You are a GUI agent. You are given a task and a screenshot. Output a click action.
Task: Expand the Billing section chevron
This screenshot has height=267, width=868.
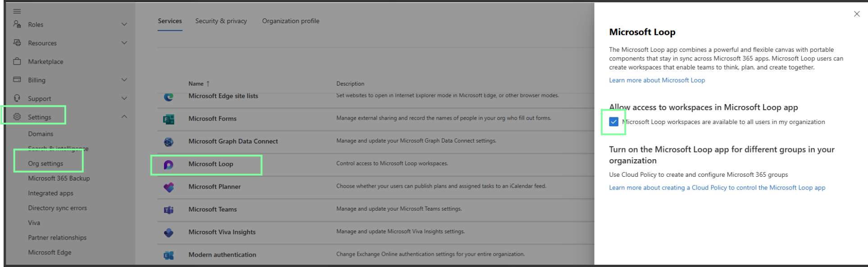pyautogui.click(x=124, y=80)
